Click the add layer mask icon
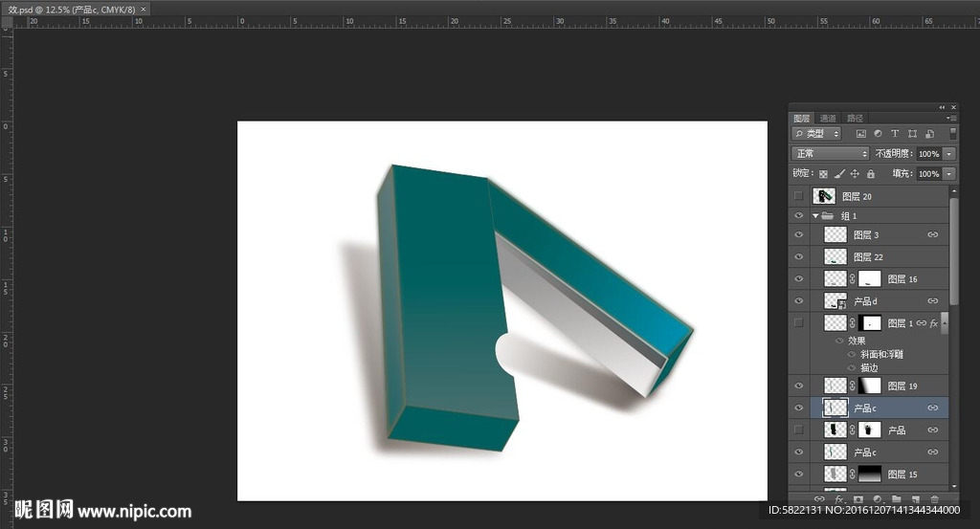The height and width of the screenshot is (529, 980). click(x=858, y=499)
